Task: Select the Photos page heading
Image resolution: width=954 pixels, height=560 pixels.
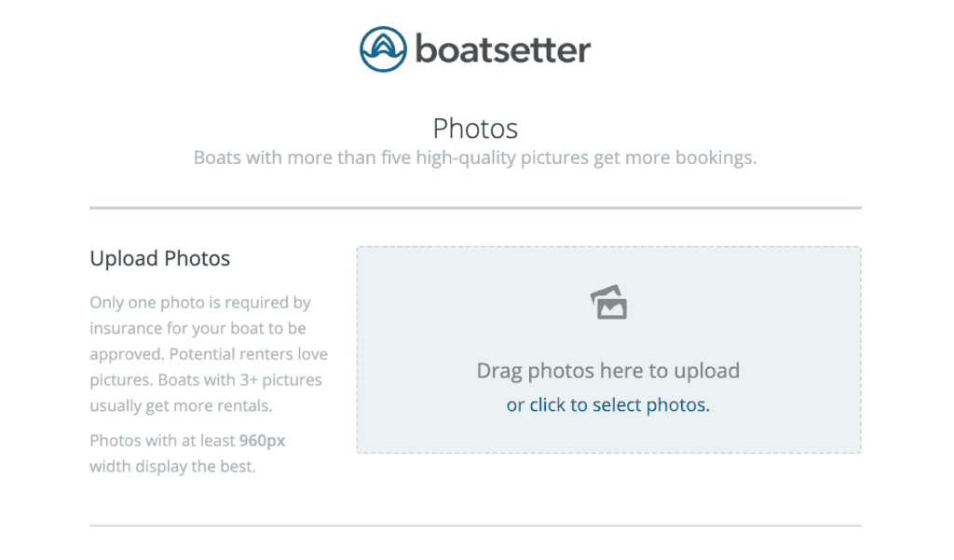Action: click(x=475, y=128)
